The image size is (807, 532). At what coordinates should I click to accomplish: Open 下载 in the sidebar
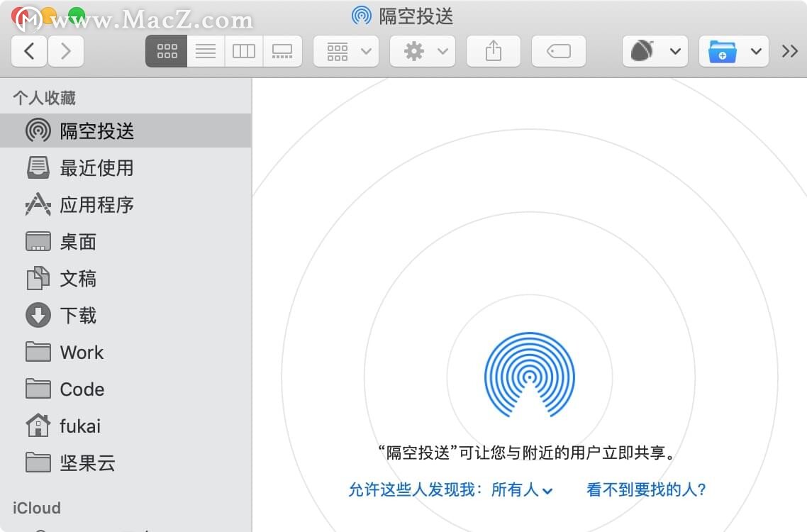(126, 315)
